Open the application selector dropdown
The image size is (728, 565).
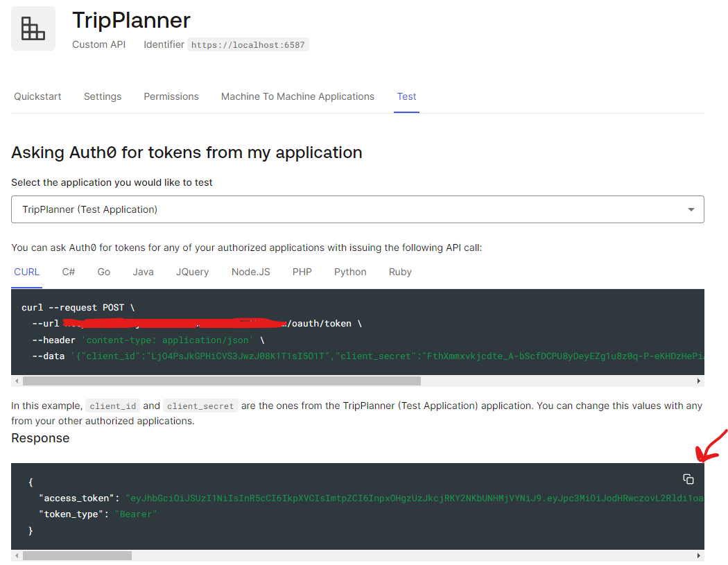[x=357, y=209]
